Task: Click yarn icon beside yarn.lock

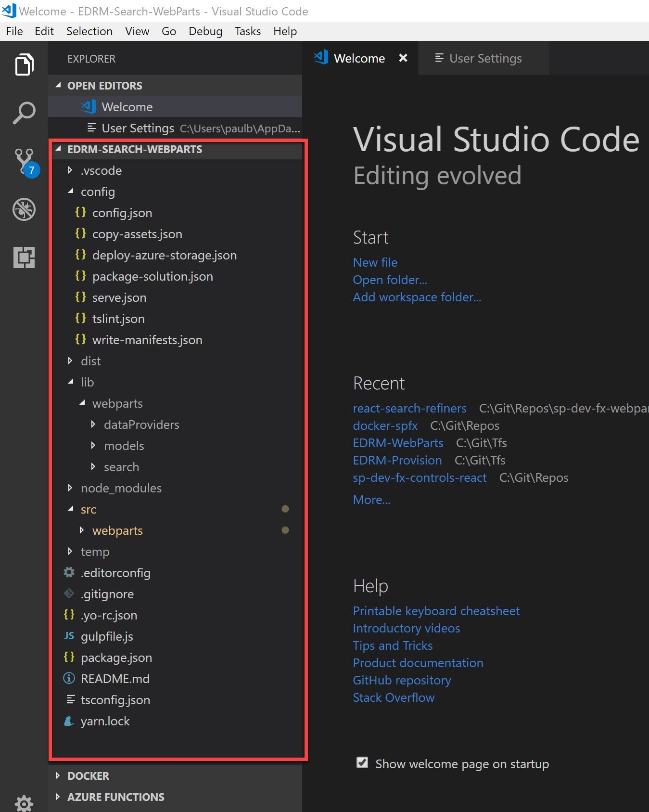Action: pos(69,721)
